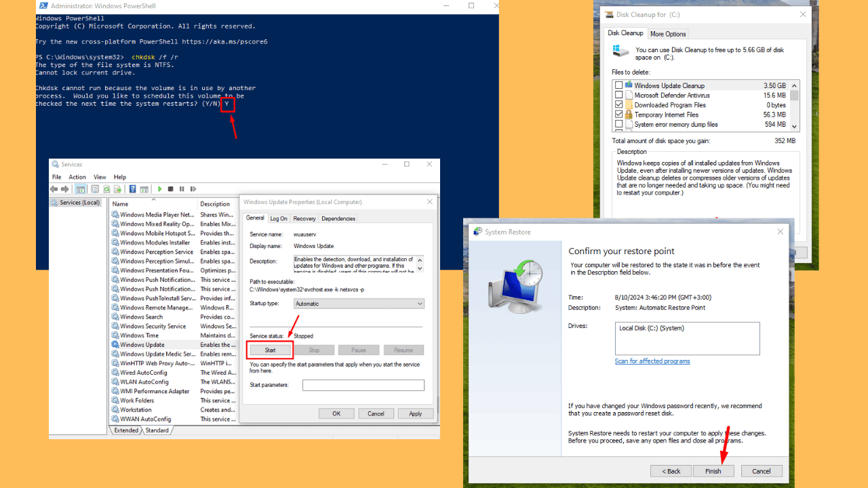Click the Pause Service toolbar icon
868x488 pixels.
click(x=182, y=189)
